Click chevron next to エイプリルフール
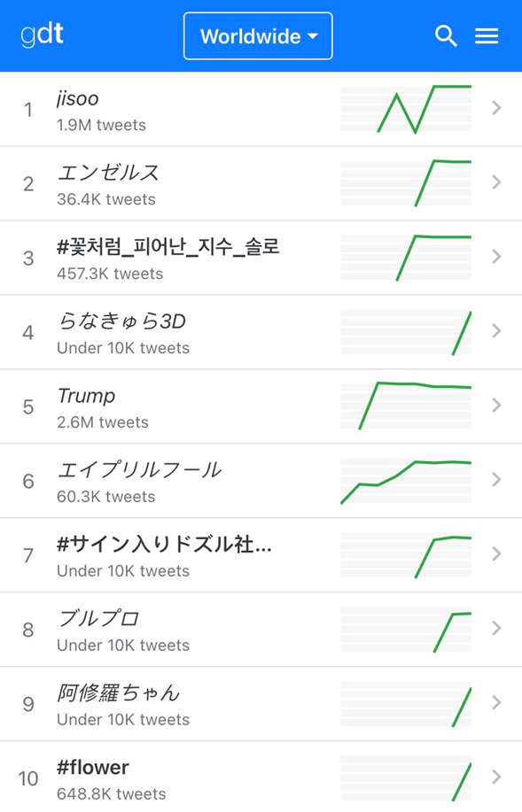 pos(496,480)
